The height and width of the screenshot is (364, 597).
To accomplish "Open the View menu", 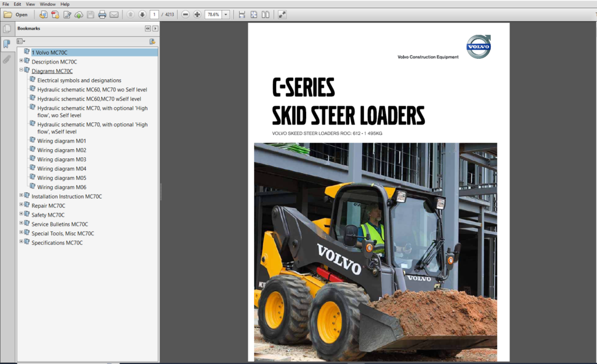I will [30, 4].
